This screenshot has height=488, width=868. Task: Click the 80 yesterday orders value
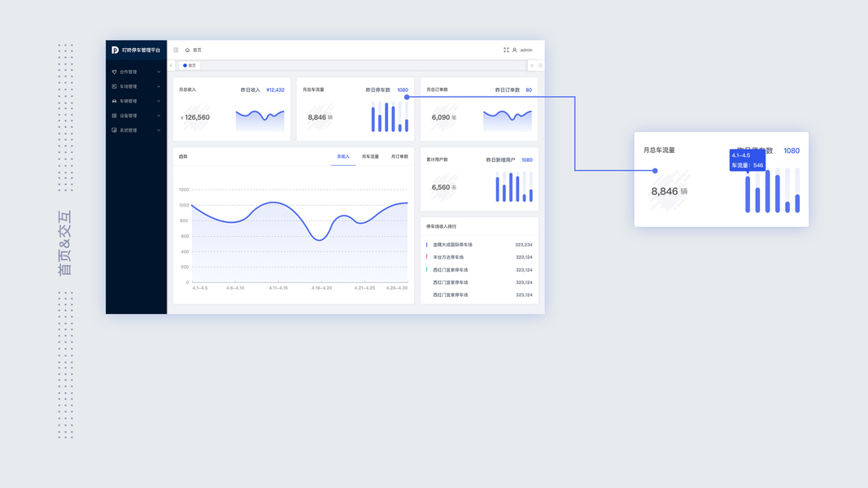pos(529,89)
